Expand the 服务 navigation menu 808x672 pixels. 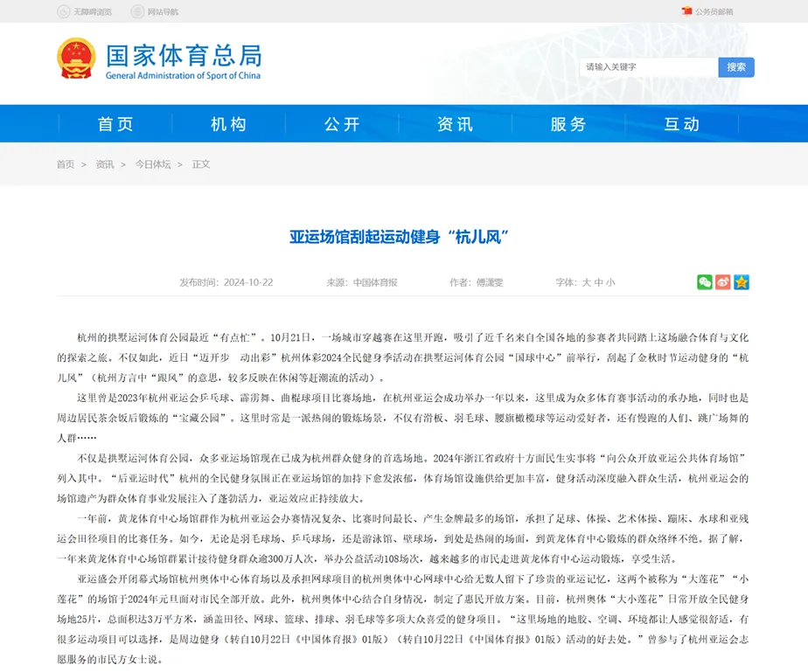pyautogui.click(x=568, y=123)
